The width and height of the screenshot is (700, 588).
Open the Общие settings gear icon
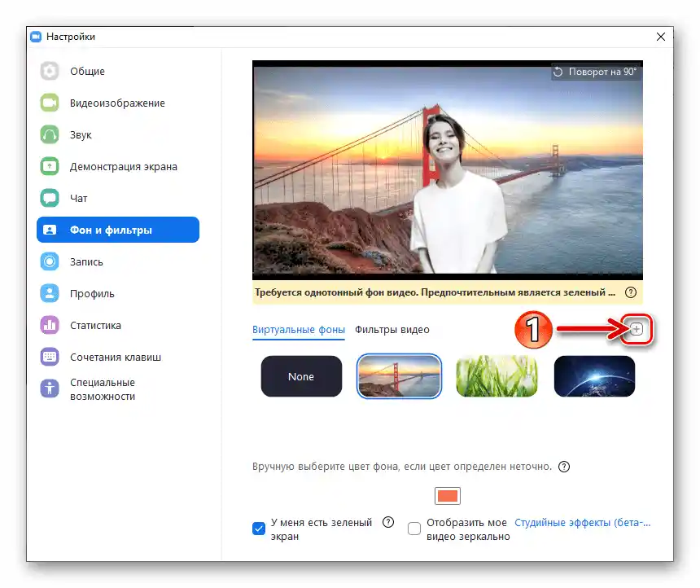pyautogui.click(x=50, y=71)
